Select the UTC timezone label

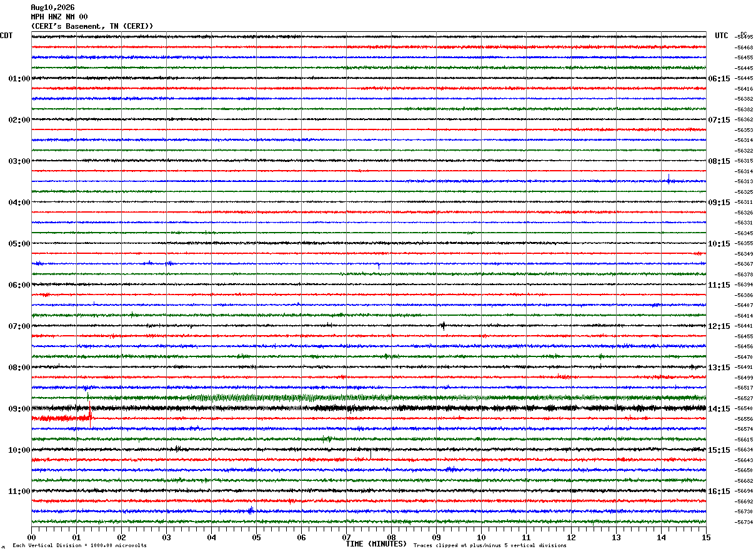[722, 36]
